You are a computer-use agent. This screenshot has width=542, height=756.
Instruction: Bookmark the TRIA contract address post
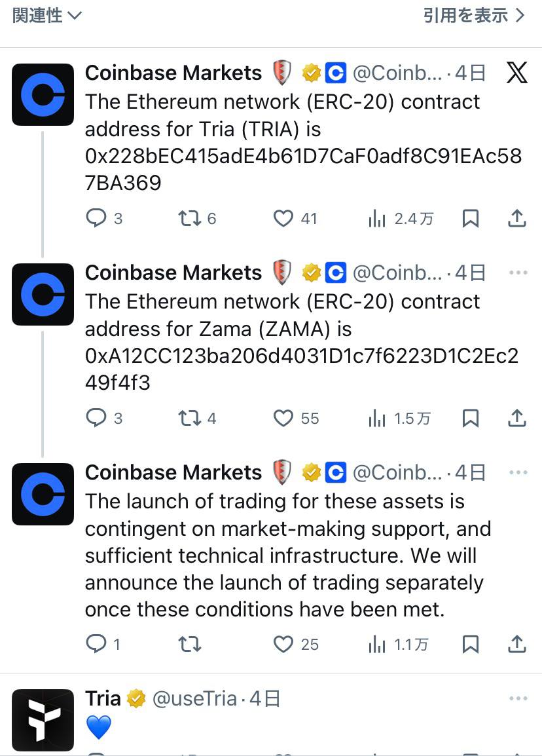[x=470, y=218]
